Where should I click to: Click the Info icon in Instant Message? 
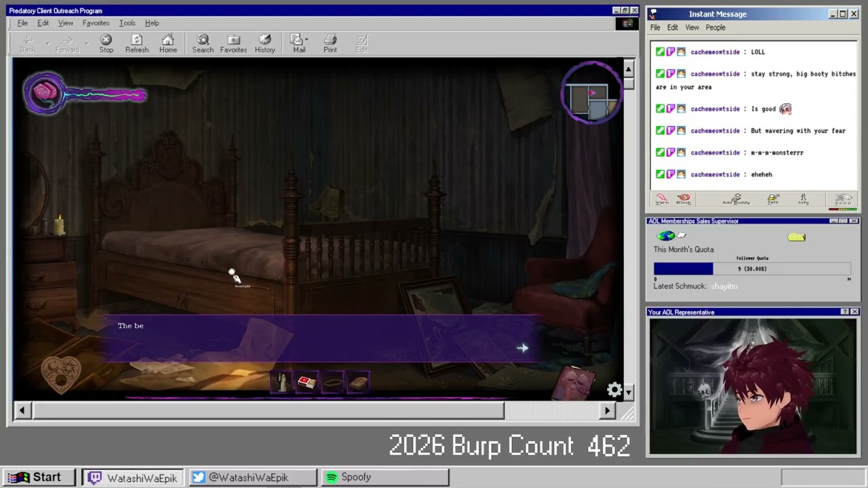[x=804, y=199]
